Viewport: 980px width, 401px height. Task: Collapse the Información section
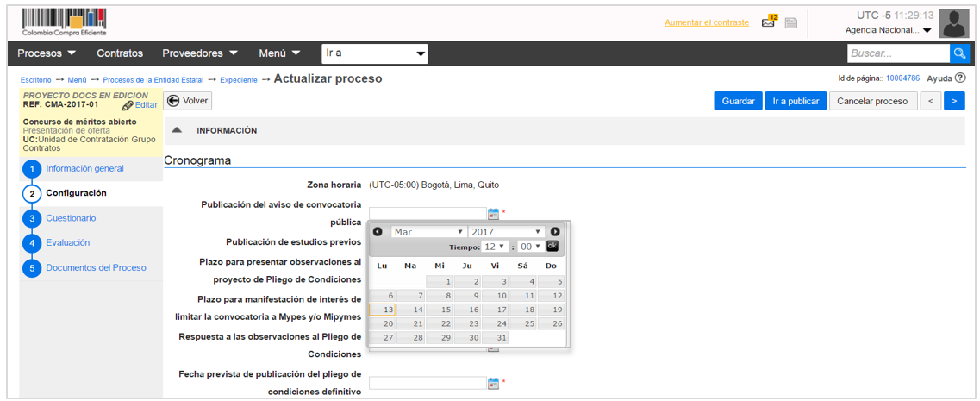(x=177, y=131)
